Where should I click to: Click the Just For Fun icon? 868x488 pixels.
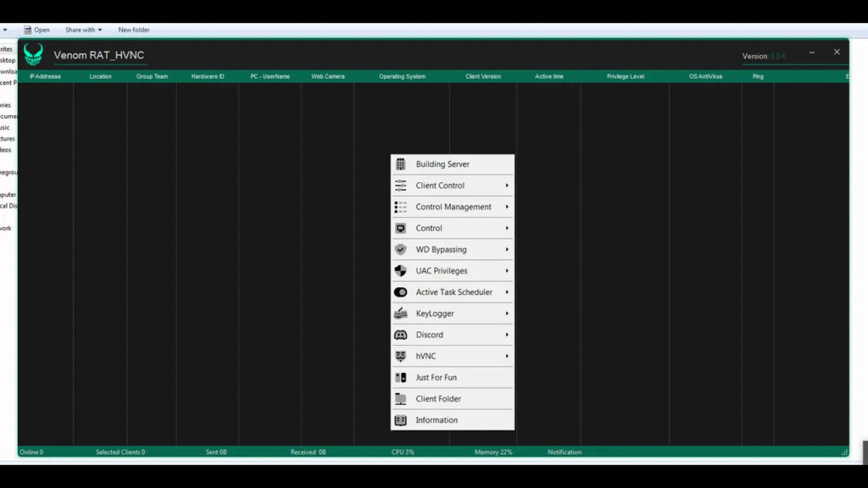(x=400, y=377)
